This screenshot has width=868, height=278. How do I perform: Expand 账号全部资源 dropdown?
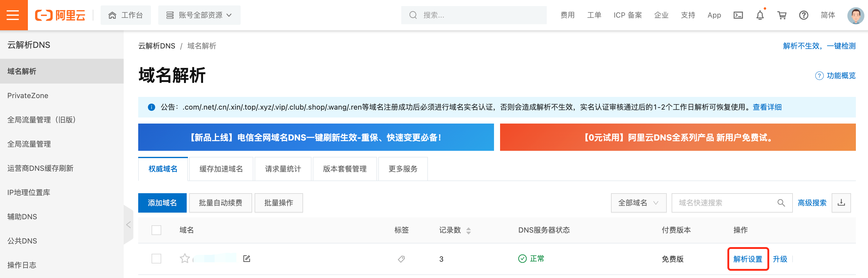pos(199,15)
